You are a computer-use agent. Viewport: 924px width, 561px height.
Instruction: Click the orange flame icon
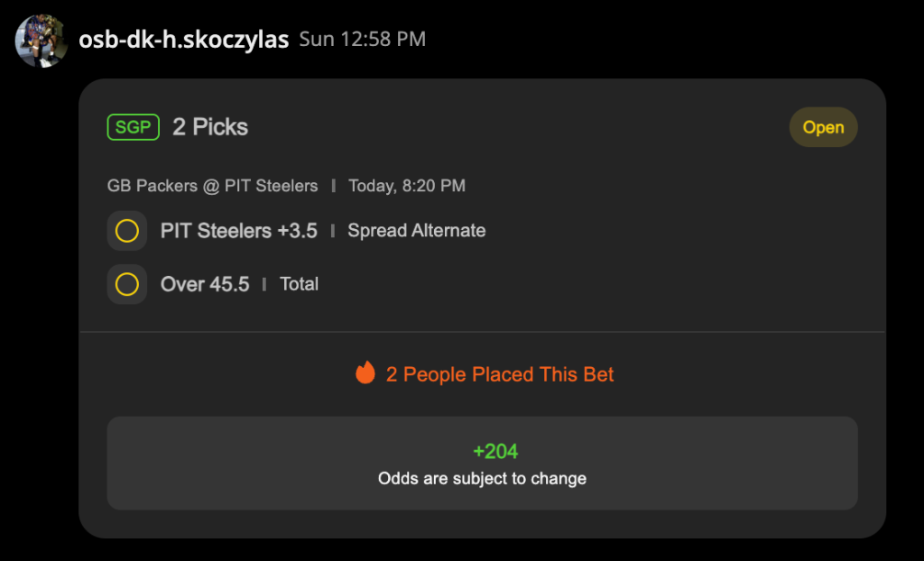(x=365, y=372)
